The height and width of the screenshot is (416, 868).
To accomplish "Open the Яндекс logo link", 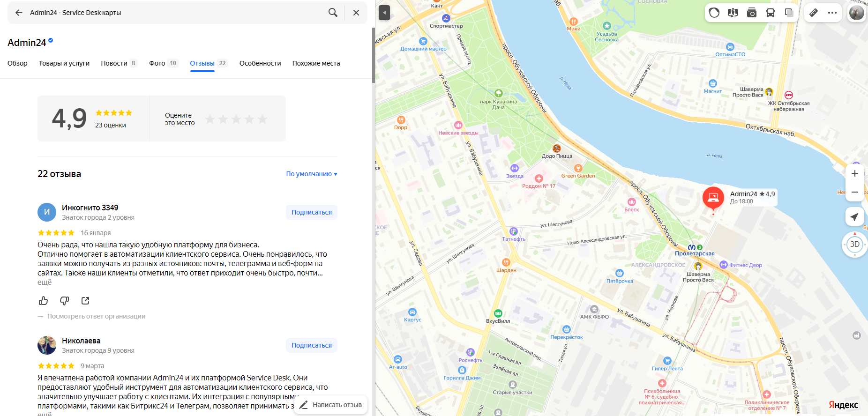I will [843, 405].
